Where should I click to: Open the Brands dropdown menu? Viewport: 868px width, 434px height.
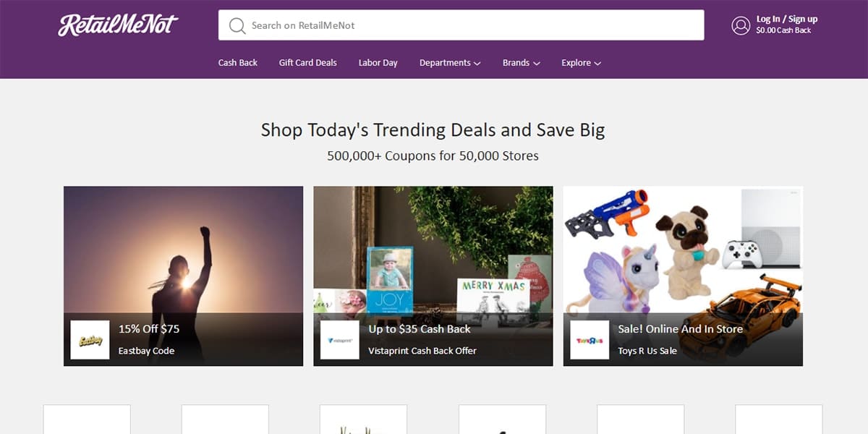point(521,63)
